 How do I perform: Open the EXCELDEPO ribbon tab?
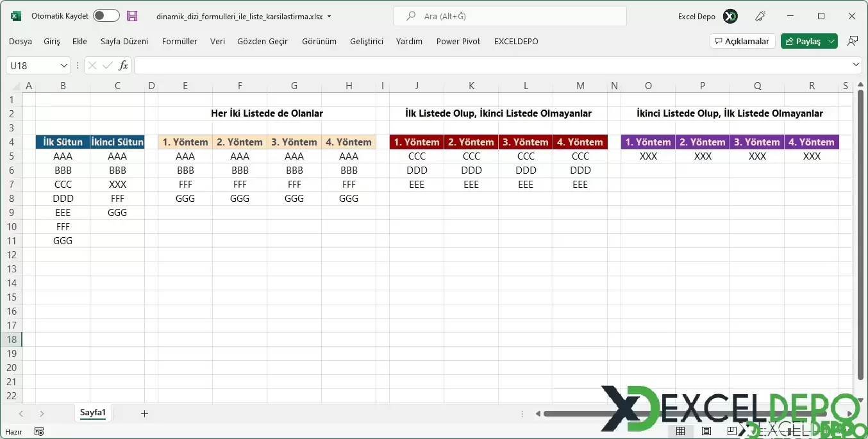[x=516, y=41]
